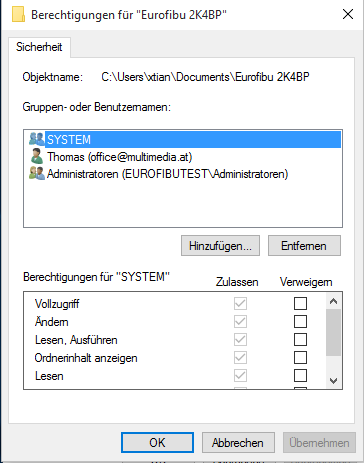Open the Sicherheit tab
This screenshot has width=364, height=463.
[39, 47]
